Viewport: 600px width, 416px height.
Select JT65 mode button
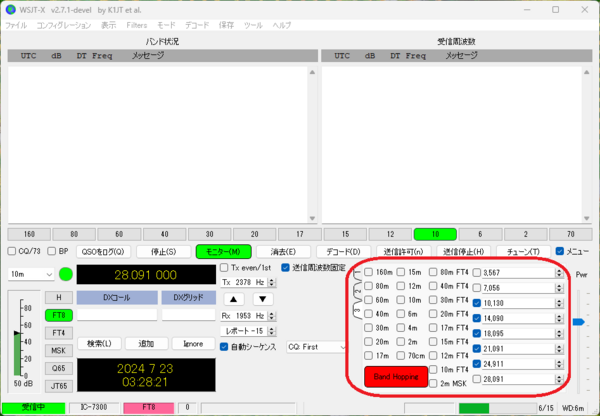click(x=59, y=386)
